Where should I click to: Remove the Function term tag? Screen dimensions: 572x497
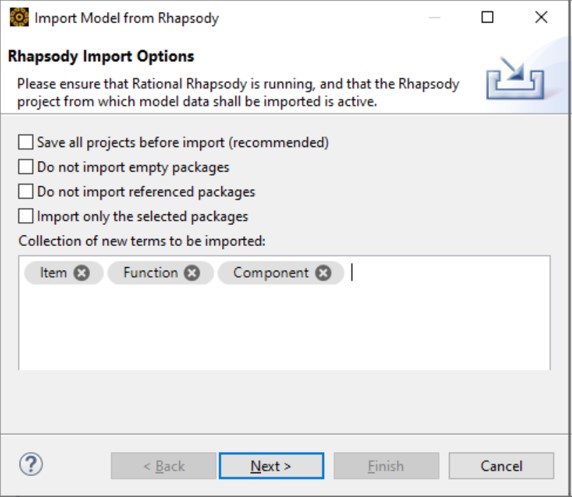point(192,273)
